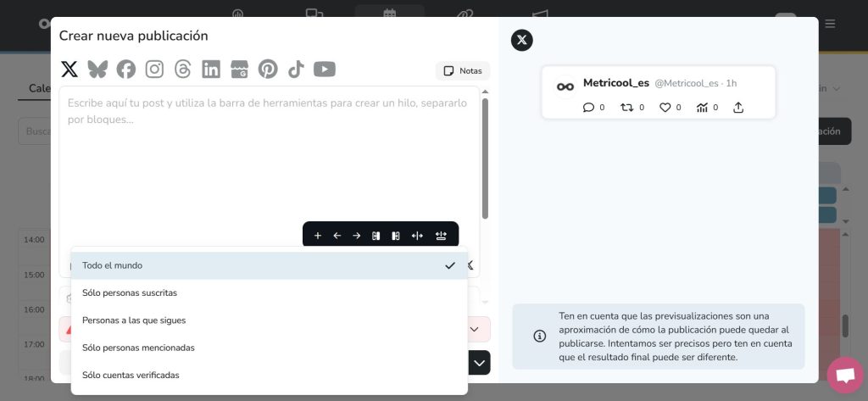Image resolution: width=868 pixels, height=401 pixels.
Task: Select the Threads network icon
Action: click(183, 70)
